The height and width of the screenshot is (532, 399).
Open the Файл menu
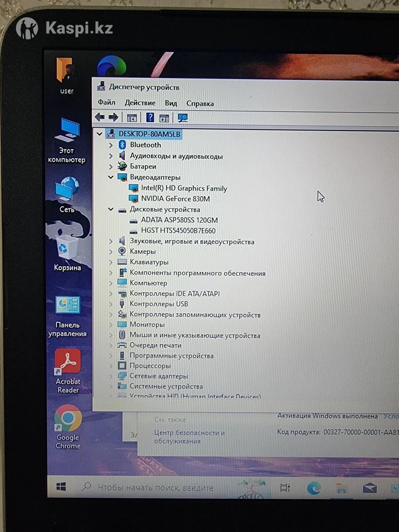(106, 102)
